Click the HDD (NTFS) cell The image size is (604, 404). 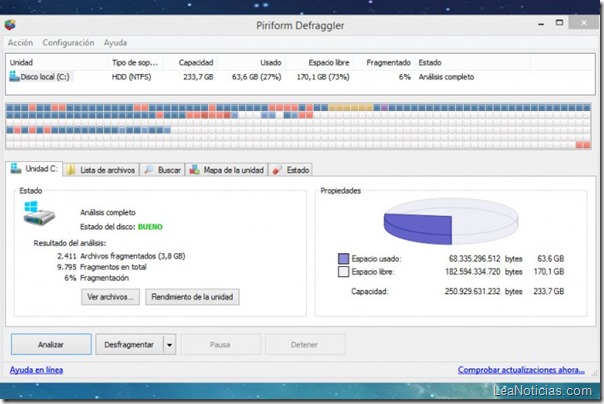pyautogui.click(x=131, y=77)
